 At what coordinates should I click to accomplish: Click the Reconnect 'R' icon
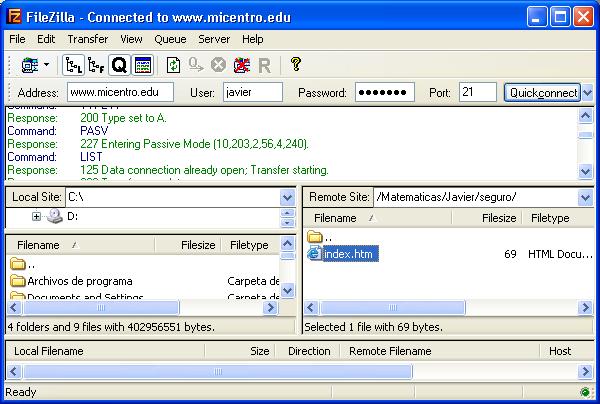264,65
